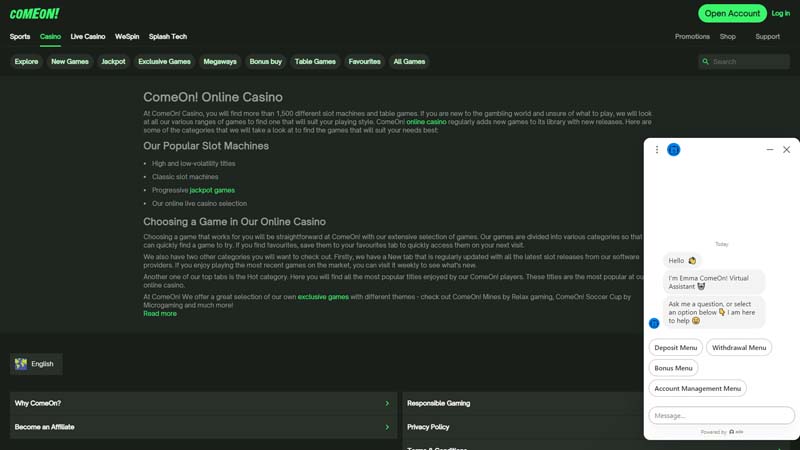Screen dimensions: 800x450
Task: Close the chat widget
Action: (x=786, y=149)
